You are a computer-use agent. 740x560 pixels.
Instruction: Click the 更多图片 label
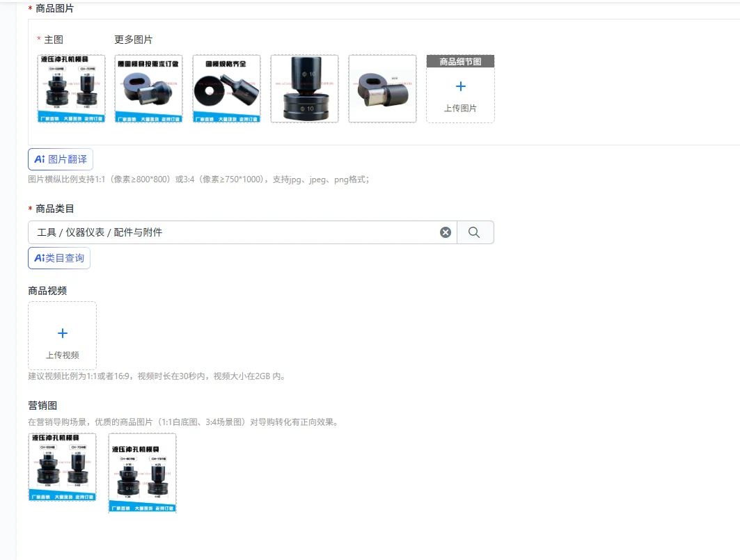click(133, 40)
